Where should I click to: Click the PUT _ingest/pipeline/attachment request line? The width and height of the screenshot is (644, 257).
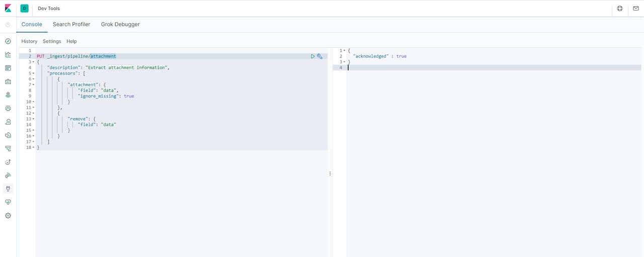pyautogui.click(x=76, y=56)
